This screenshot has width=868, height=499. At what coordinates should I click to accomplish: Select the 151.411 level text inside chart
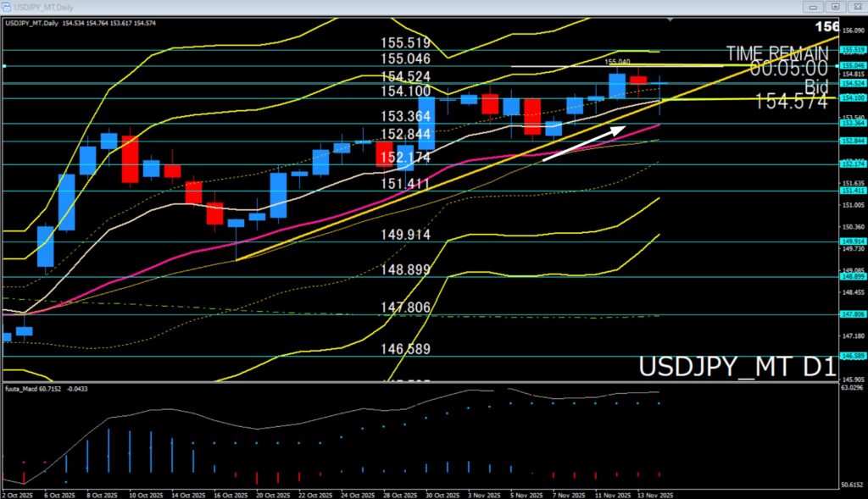pyautogui.click(x=406, y=184)
